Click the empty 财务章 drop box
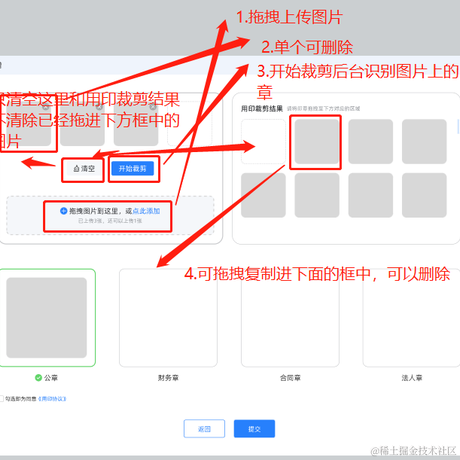Viewport: 460px width, 460px height. point(168,318)
